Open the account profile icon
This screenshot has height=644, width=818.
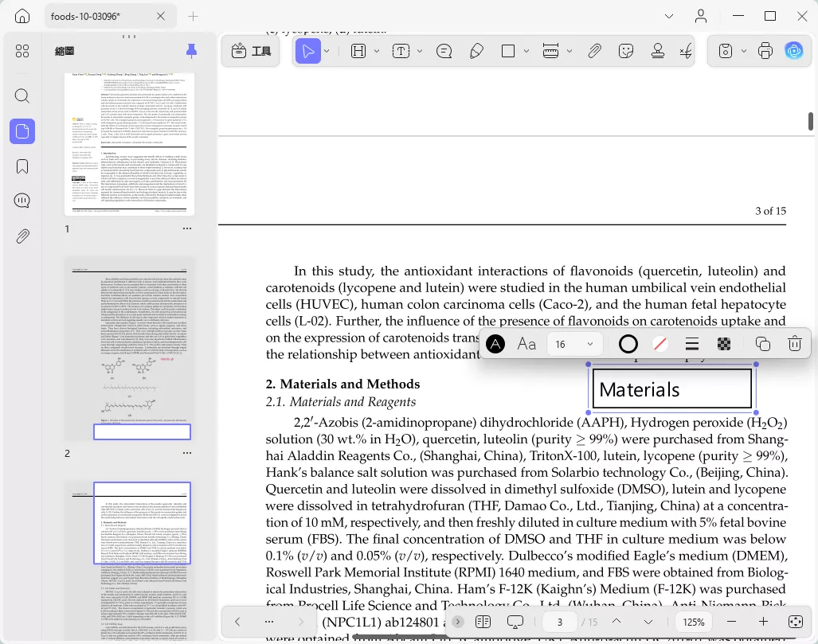701,16
